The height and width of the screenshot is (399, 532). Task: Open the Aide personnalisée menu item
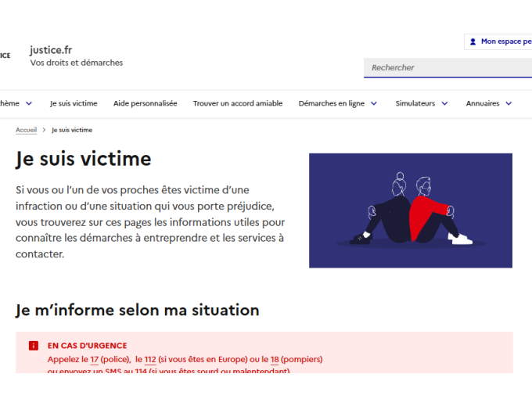[146, 103]
